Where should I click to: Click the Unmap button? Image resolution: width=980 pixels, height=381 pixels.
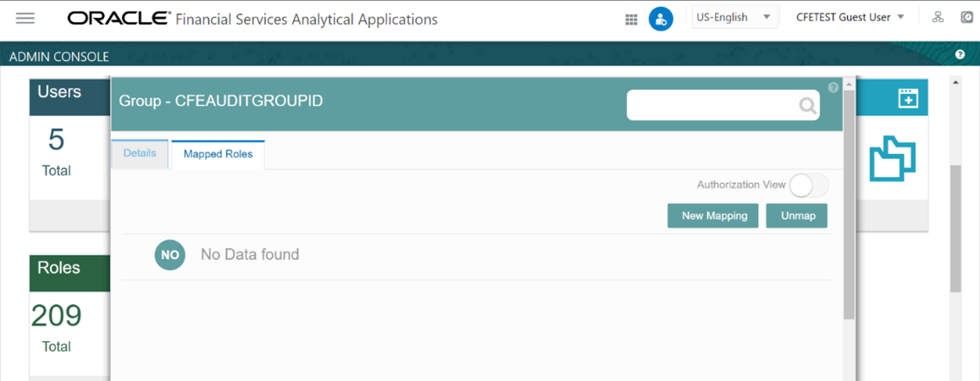click(x=797, y=216)
